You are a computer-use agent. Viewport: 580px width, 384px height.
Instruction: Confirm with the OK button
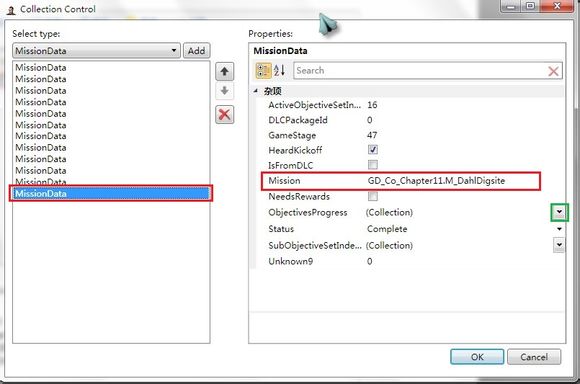477,357
